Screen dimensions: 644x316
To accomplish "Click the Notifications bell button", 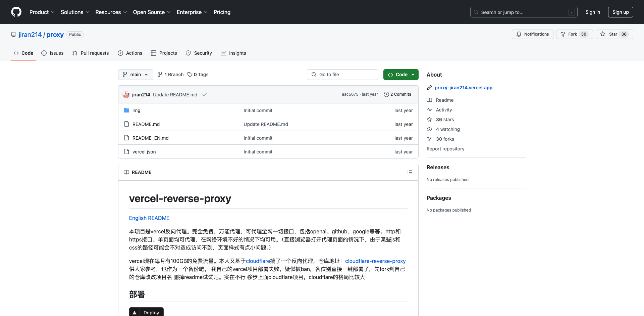I will coord(533,34).
